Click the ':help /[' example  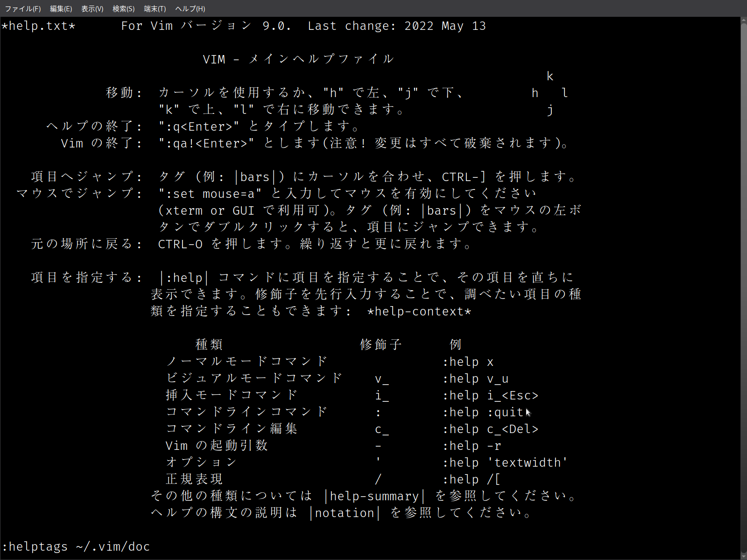(472, 479)
